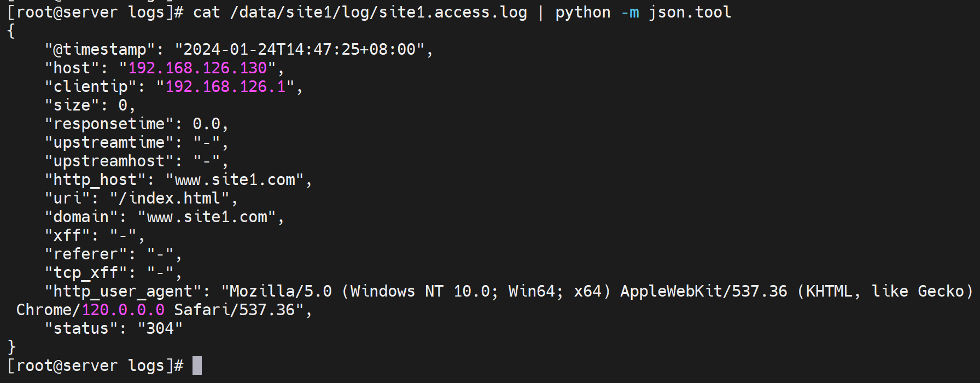Click the domain key name
Viewport: 980px width, 383px height.
[x=81, y=217]
